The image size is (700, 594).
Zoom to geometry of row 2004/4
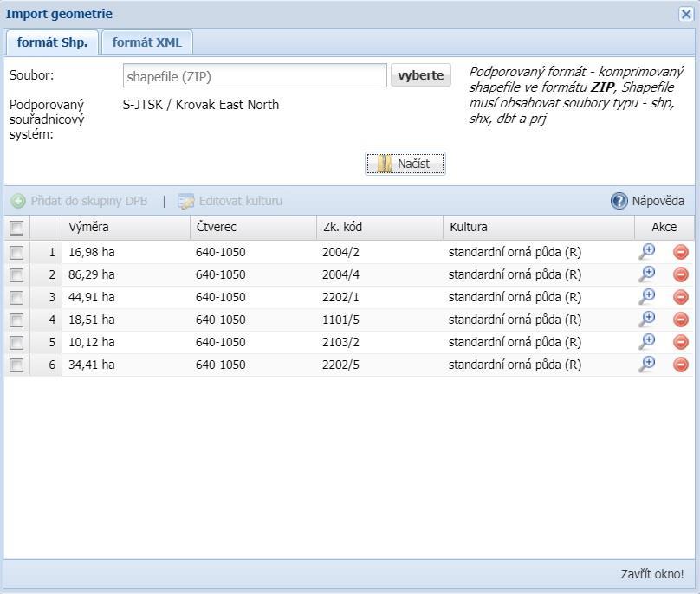(647, 274)
